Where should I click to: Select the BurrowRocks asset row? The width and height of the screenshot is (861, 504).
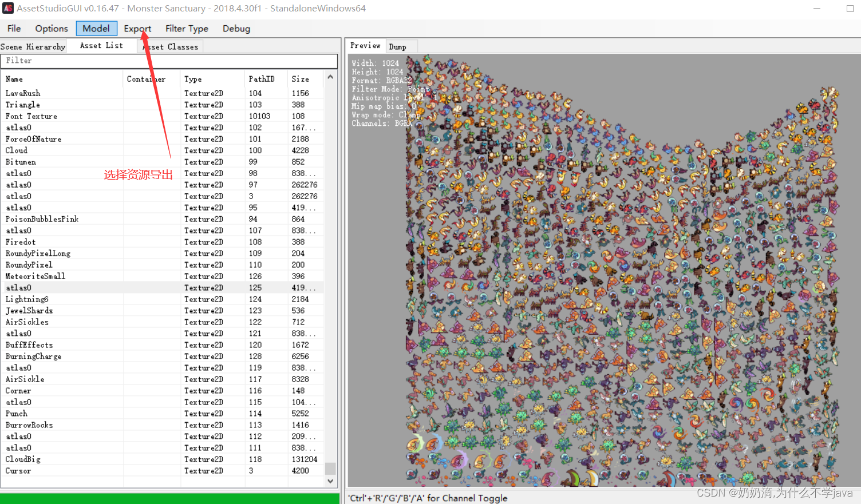coord(163,425)
